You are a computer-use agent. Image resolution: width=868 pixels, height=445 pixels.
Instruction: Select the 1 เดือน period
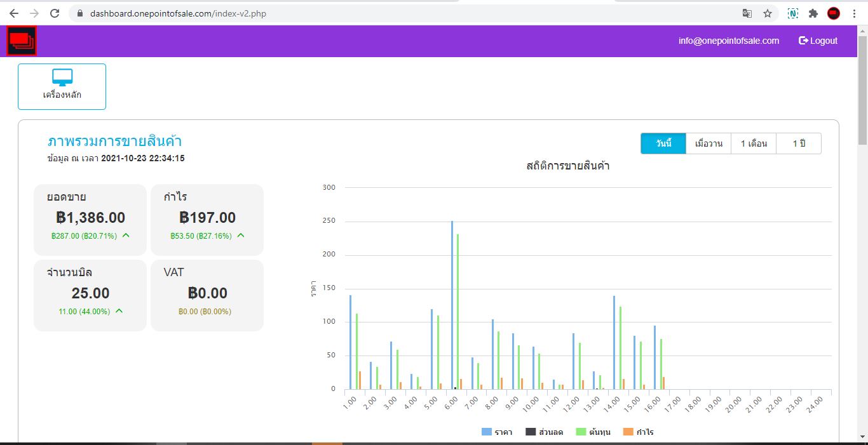tap(754, 143)
